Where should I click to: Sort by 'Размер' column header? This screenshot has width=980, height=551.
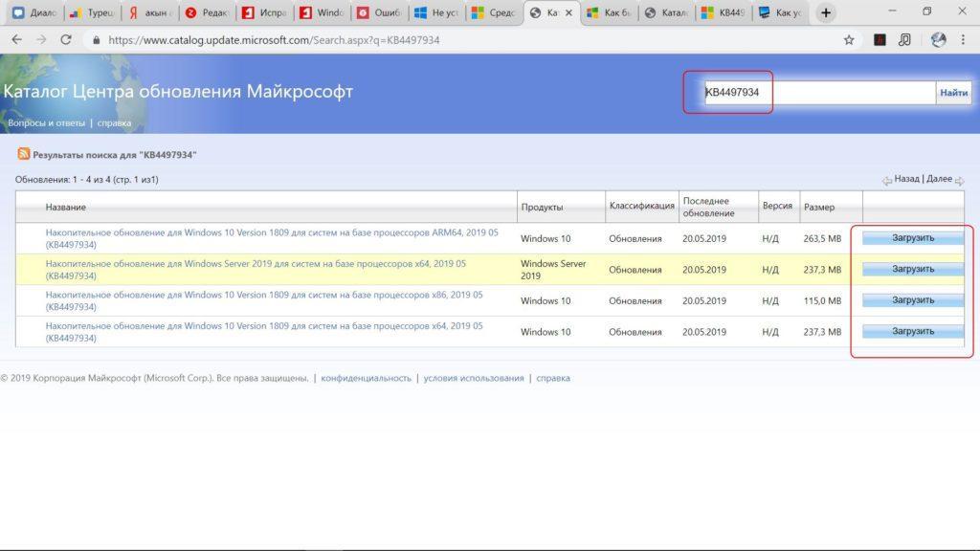pos(819,207)
